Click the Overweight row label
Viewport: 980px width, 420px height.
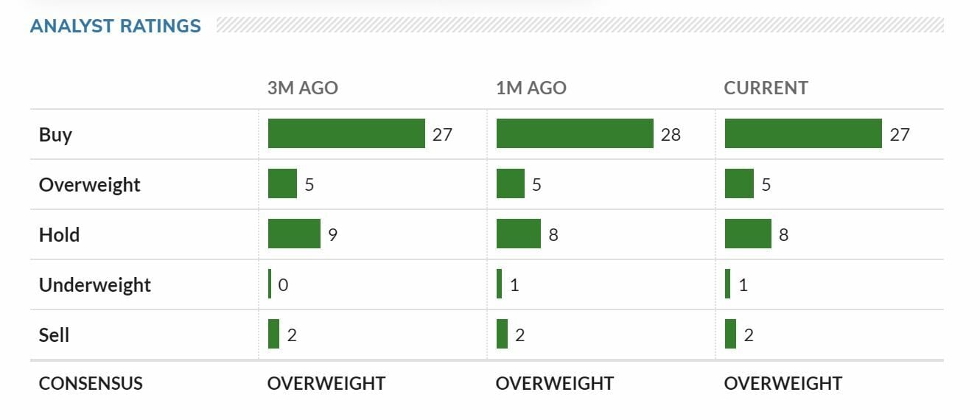[89, 184]
